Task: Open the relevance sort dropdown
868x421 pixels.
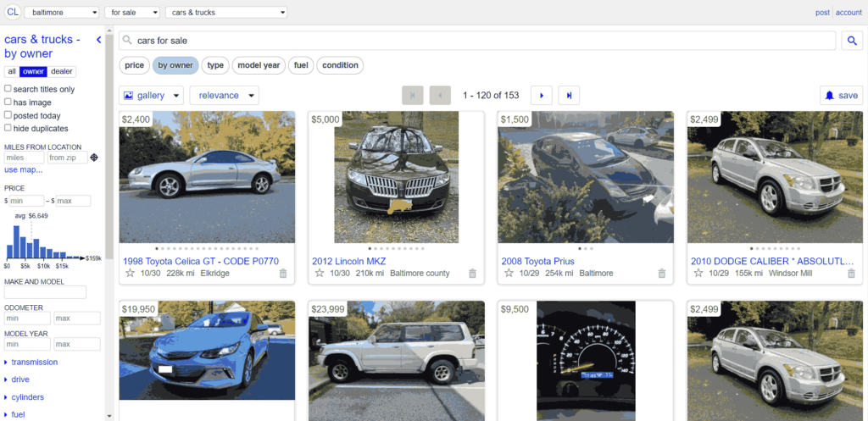Action: pyautogui.click(x=224, y=95)
